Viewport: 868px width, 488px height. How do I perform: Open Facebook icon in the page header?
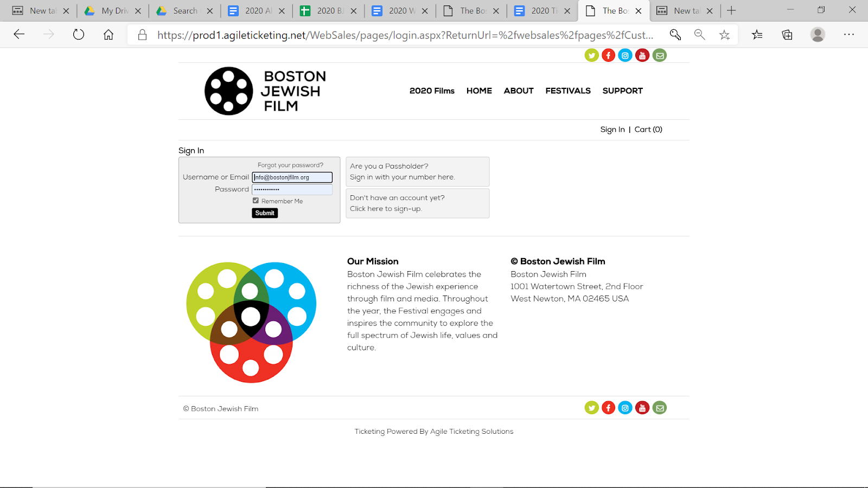coord(609,55)
